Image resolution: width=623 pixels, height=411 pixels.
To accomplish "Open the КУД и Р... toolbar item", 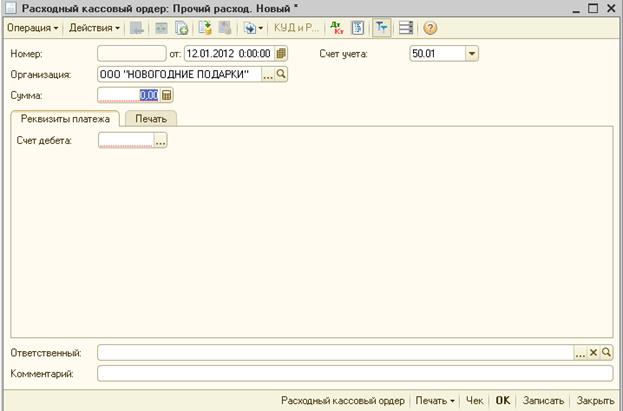I will [296, 28].
